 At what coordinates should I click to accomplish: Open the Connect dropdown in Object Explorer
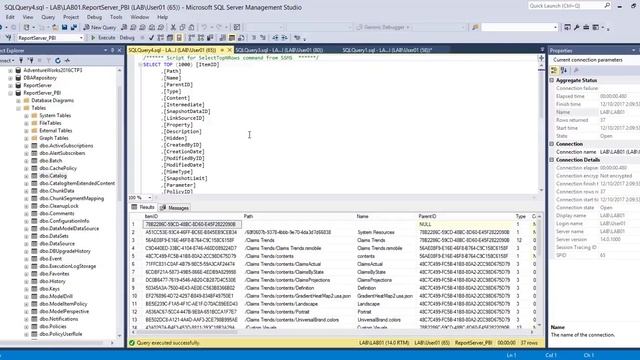coord(7,60)
